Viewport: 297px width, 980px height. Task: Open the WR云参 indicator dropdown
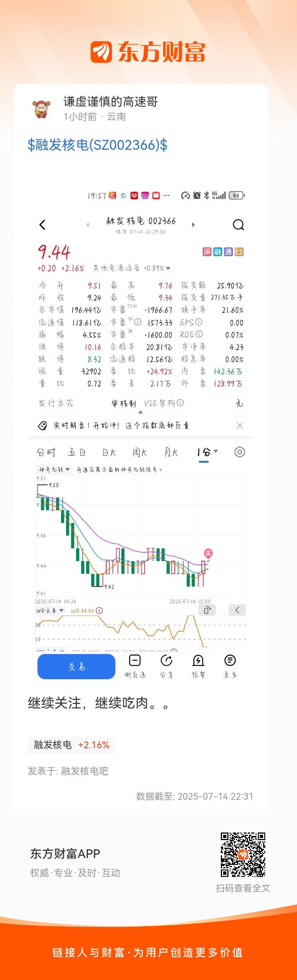pyautogui.click(x=50, y=611)
